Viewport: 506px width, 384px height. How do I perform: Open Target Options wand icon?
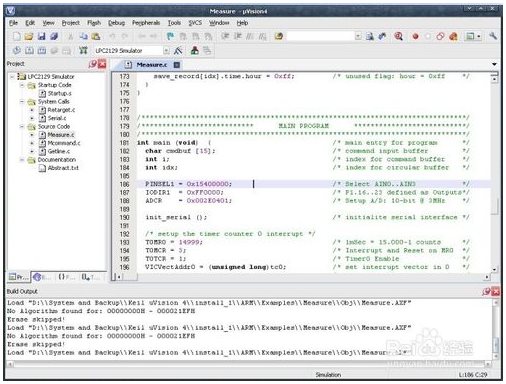click(178, 51)
